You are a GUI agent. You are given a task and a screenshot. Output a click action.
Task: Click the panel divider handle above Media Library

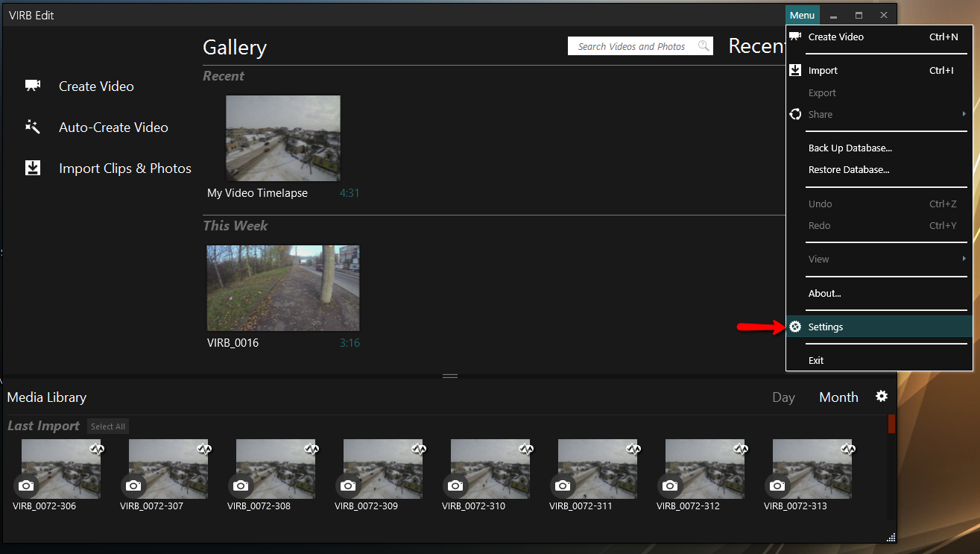click(x=450, y=376)
